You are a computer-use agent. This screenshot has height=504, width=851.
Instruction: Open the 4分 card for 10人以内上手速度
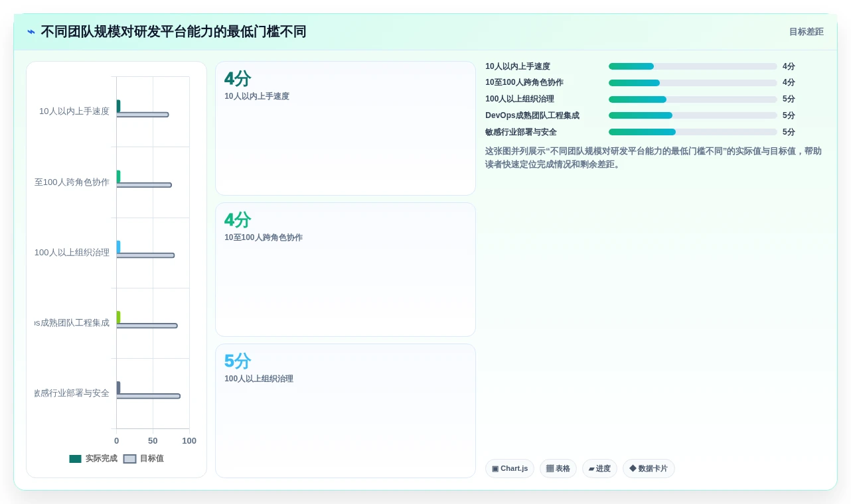pyautogui.click(x=345, y=129)
